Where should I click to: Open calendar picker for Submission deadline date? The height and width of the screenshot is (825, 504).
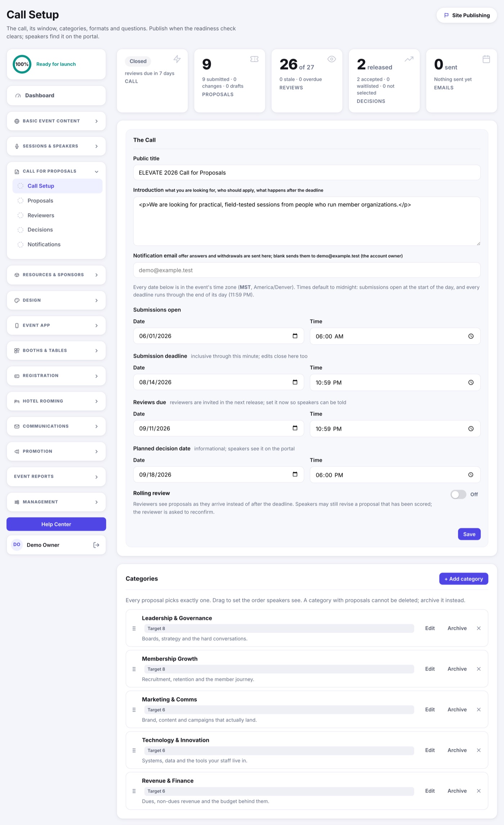[295, 382]
